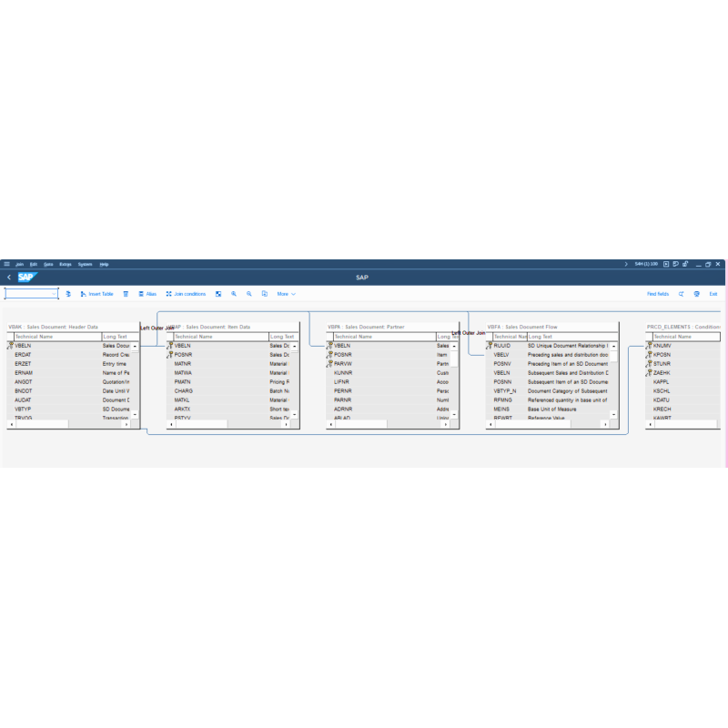
Task: Select the RUUID field in VBFA table
Action: pyautogui.click(x=502, y=346)
